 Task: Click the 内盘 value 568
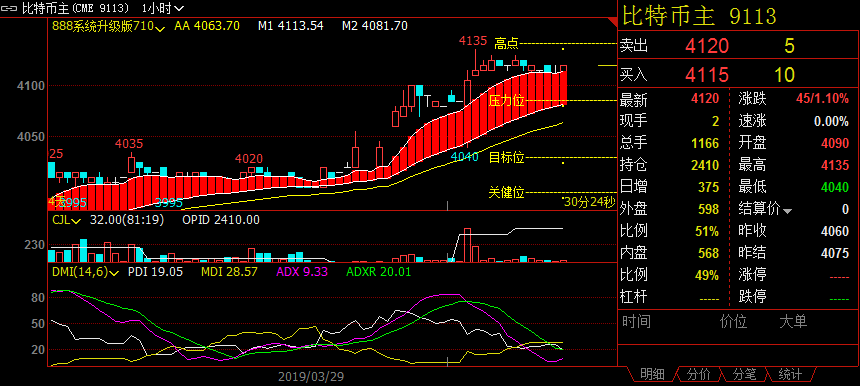(x=708, y=253)
